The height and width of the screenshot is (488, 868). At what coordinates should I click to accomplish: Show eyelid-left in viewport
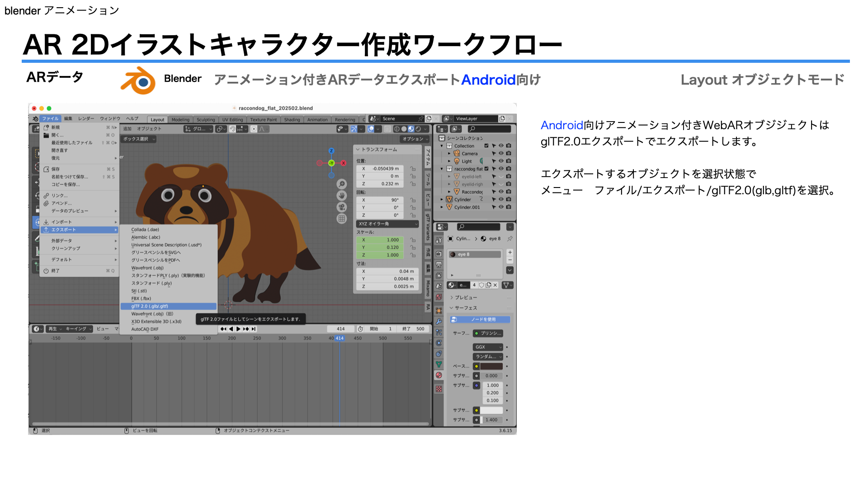tap(501, 177)
